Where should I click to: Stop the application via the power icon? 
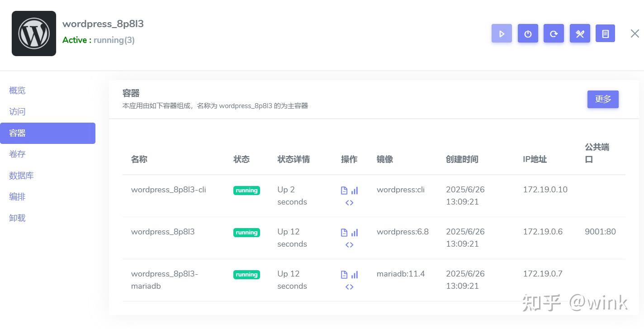(528, 33)
